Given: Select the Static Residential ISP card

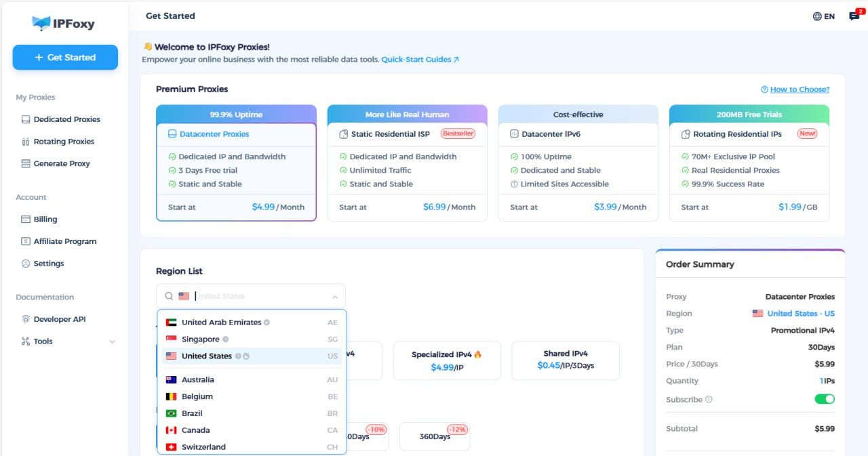Looking at the screenshot, I should click(407, 163).
